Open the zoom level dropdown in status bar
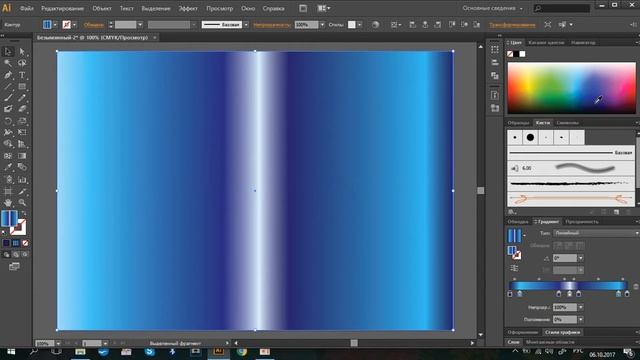This screenshot has width=640, height=360. (x=58, y=343)
